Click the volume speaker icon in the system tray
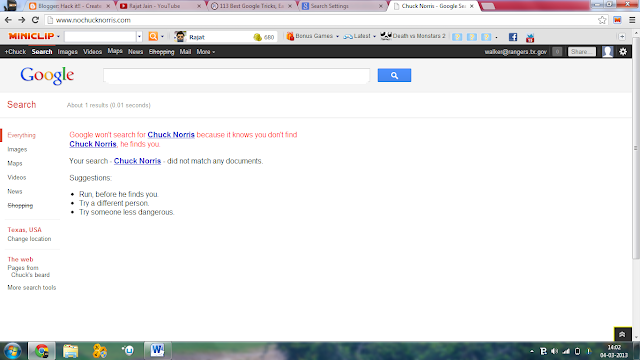 (x=554, y=351)
